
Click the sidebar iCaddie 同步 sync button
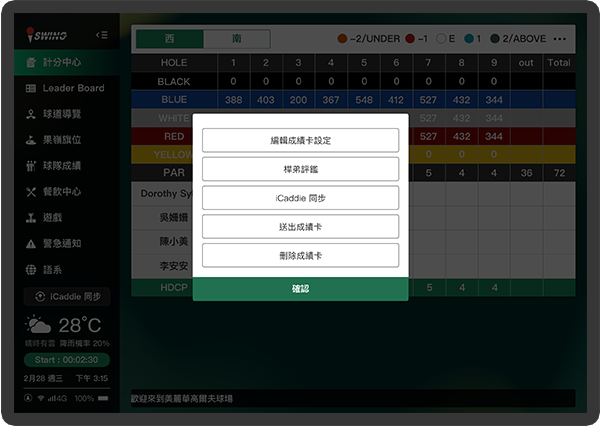click(x=67, y=297)
